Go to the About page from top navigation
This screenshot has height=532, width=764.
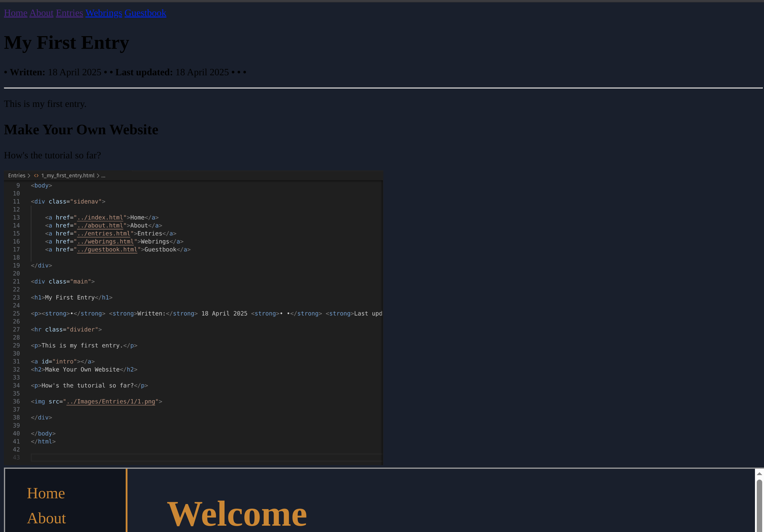pos(41,13)
